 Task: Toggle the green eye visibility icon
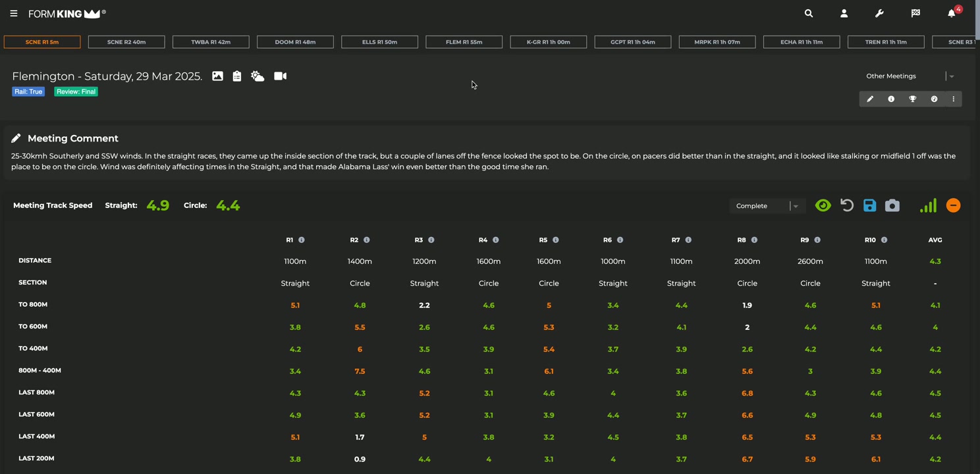point(823,205)
